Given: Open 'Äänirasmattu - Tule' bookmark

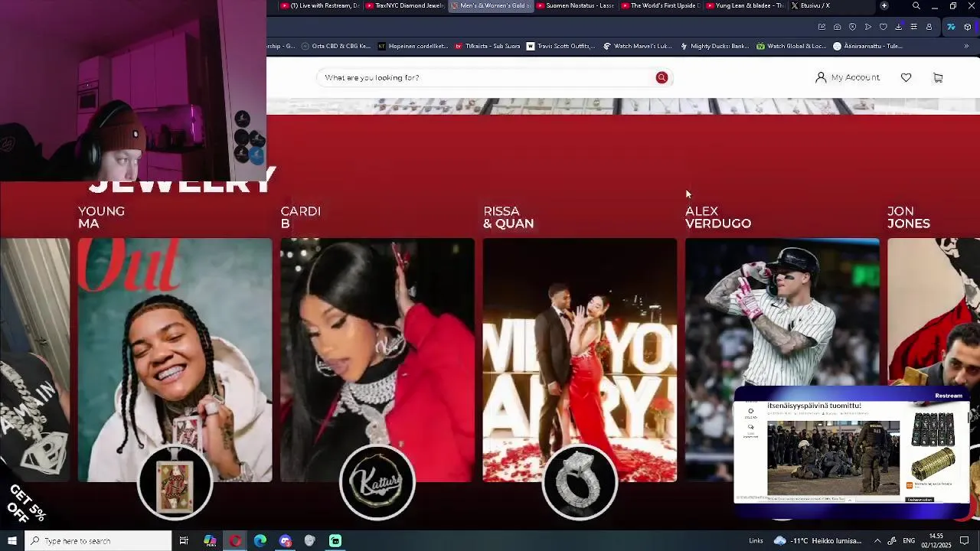Looking at the screenshot, I should click(867, 46).
